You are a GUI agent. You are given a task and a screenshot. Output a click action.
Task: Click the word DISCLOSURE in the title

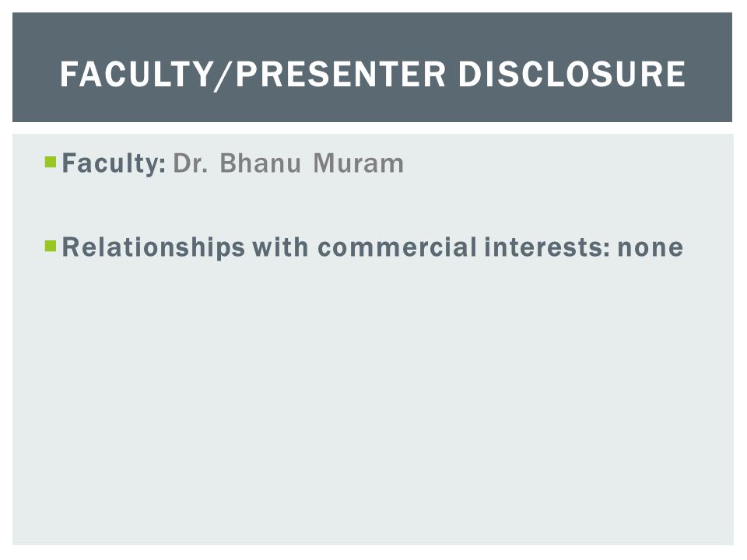pos(572,75)
